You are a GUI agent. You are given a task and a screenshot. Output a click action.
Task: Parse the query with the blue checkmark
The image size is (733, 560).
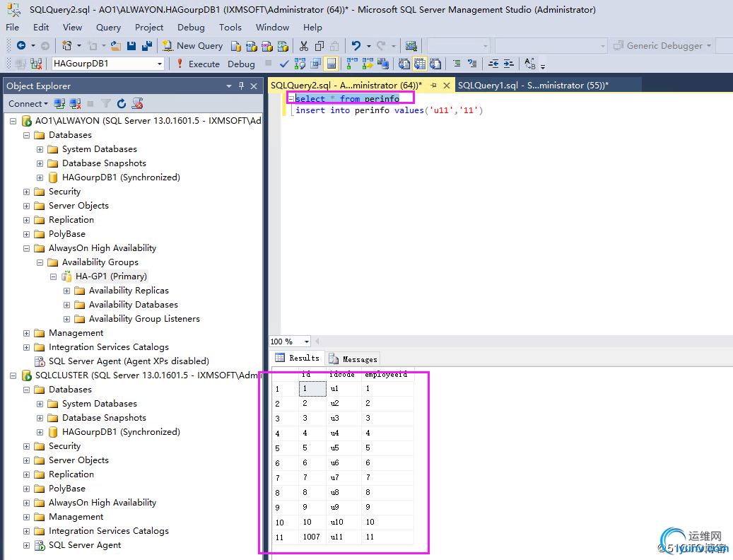click(x=283, y=64)
